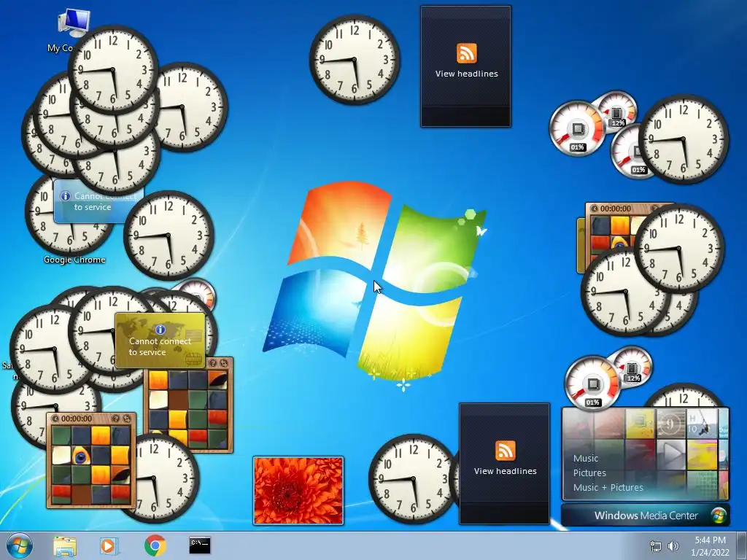The width and height of the screenshot is (747, 560).
Task: Select the clock right of the upper-right CPU meters
Action: [684, 139]
